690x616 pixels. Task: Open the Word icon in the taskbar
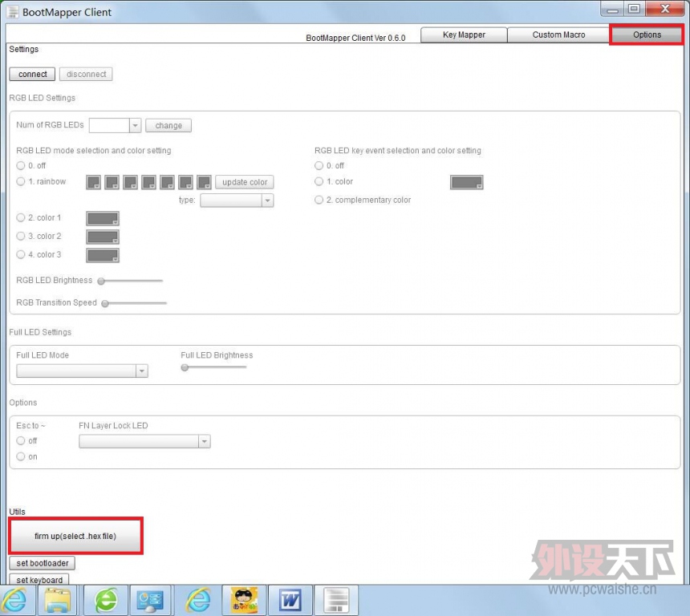coord(290,600)
